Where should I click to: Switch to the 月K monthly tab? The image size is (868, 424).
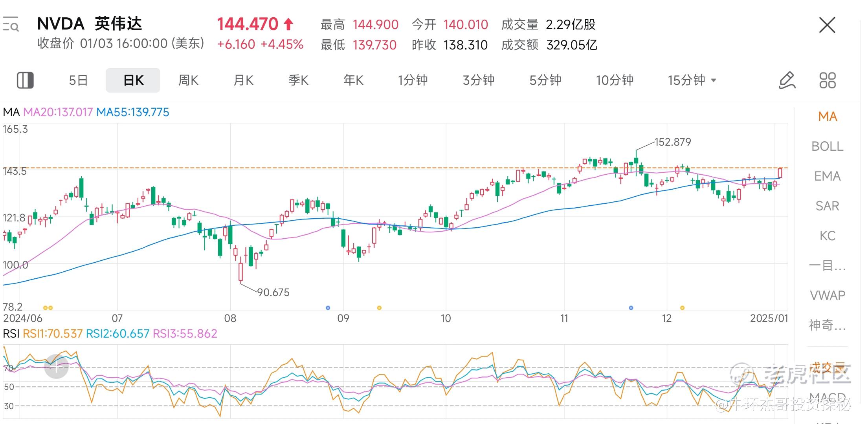tap(243, 80)
